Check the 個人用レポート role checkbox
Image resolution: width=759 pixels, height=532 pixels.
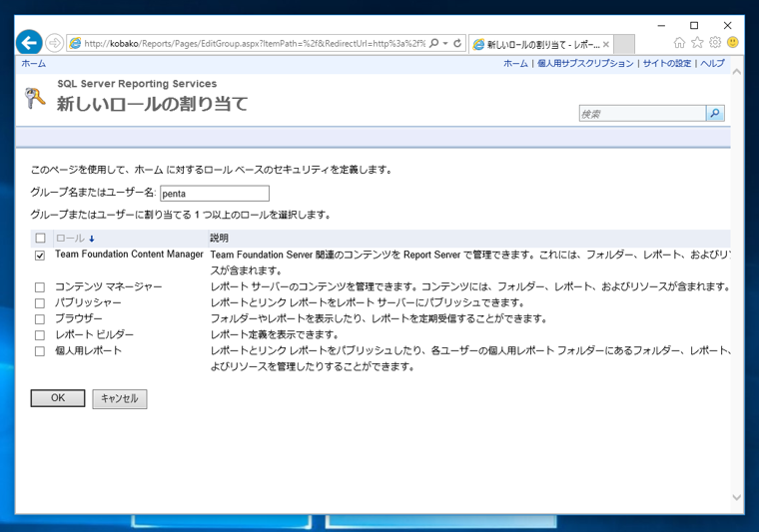(x=40, y=351)
